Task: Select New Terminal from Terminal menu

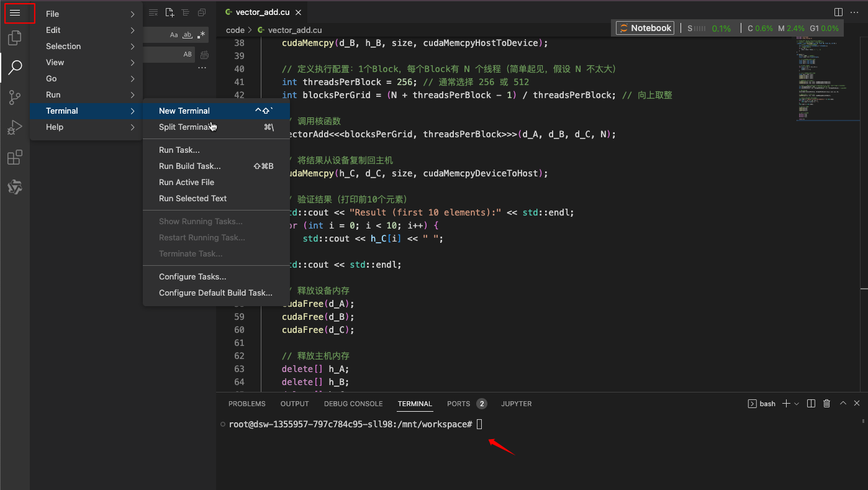Action: (216, 111)
